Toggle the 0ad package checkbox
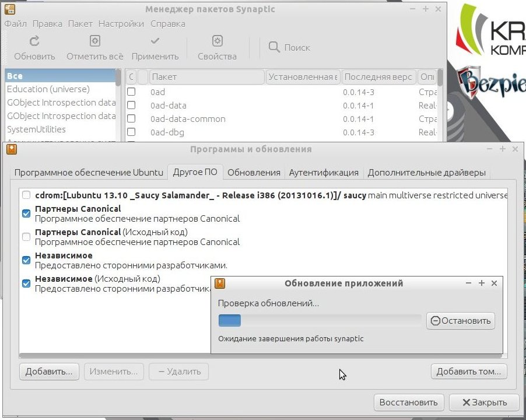Image resolution: width=526 pixels, height=420 pixels. pos(131,92)
